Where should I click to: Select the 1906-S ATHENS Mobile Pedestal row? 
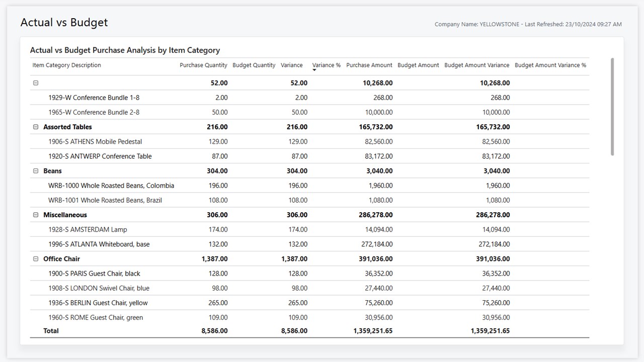pos(95,142)
